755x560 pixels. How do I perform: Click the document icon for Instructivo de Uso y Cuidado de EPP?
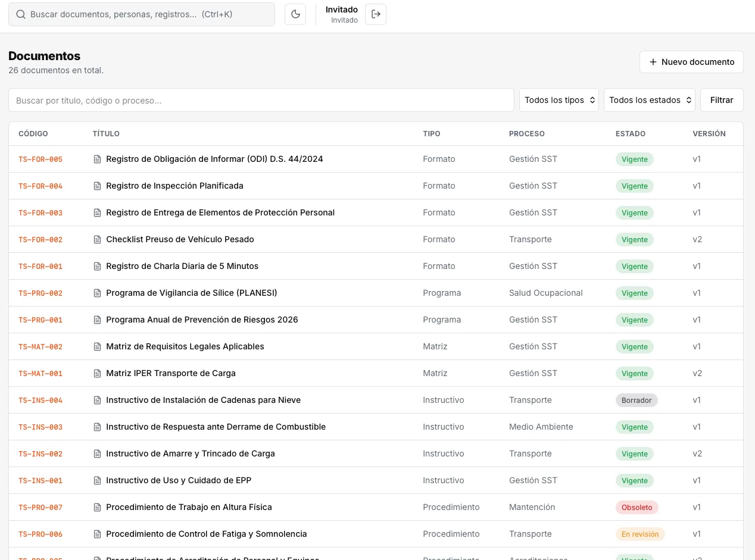pos(98,480)
